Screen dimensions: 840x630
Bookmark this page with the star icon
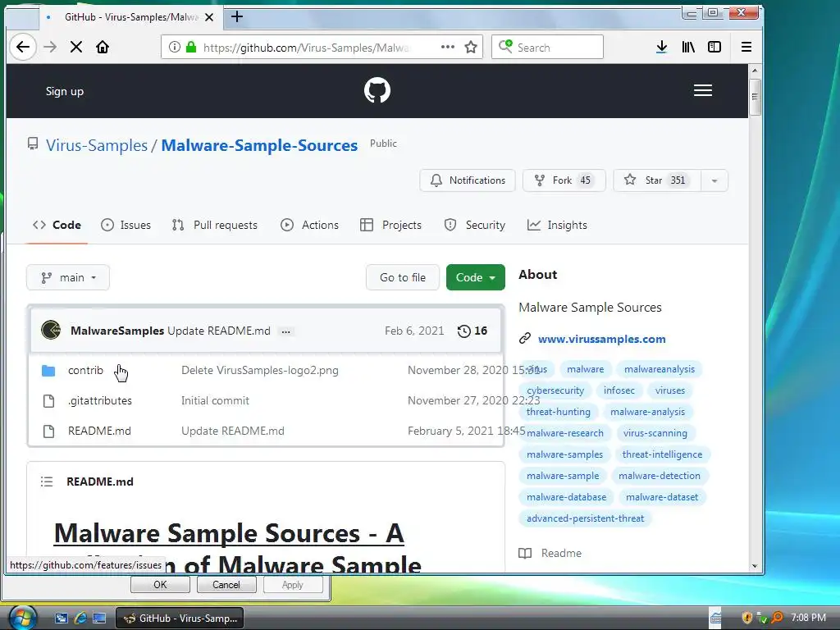471,47
